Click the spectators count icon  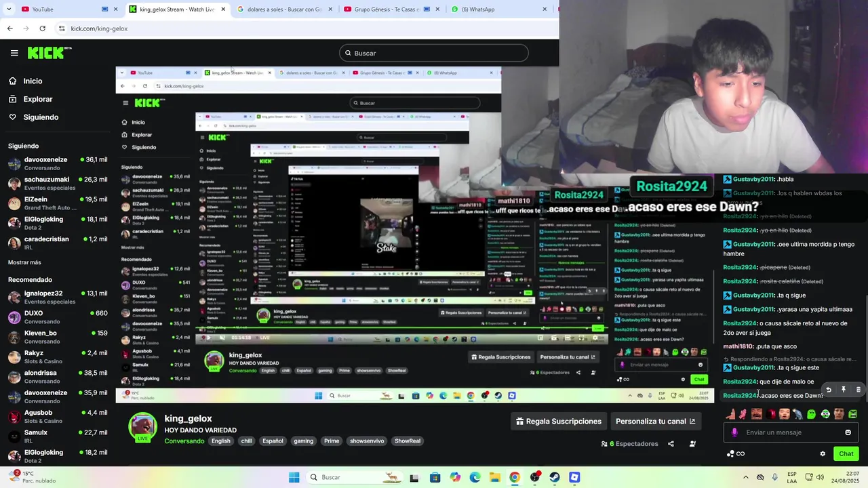pyautogui.click(x=604, y=444)
